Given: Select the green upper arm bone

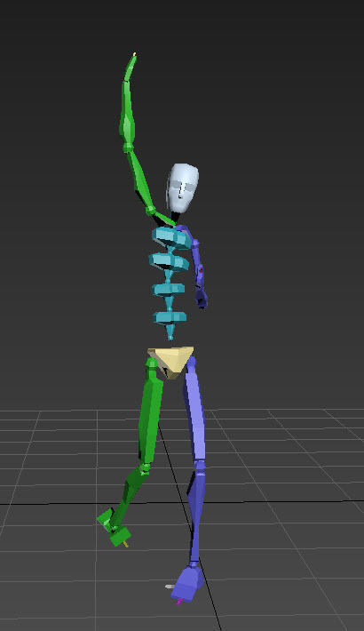Looking at the screenshot, I should click(140, 180).
